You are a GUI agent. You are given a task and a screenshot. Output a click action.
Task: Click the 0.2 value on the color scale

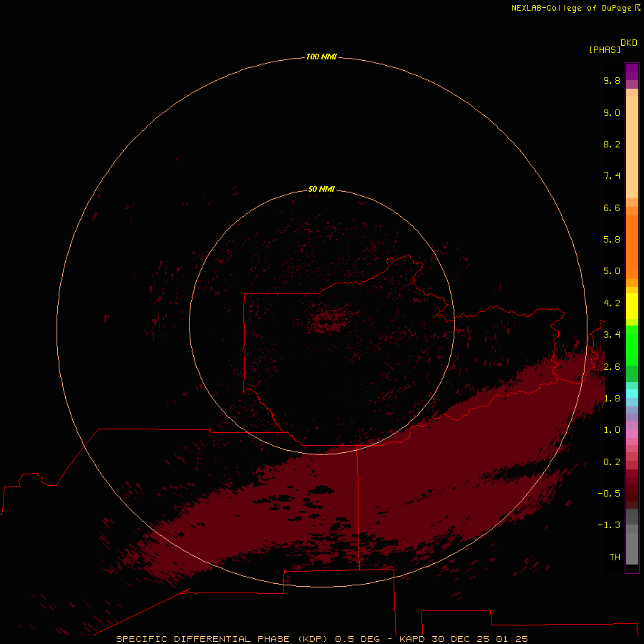612,462
